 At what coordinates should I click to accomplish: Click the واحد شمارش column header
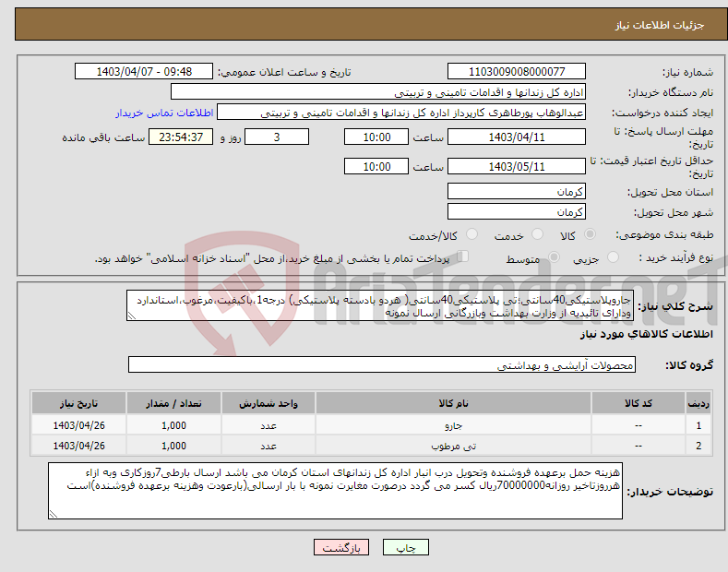(x=269, y=403)
